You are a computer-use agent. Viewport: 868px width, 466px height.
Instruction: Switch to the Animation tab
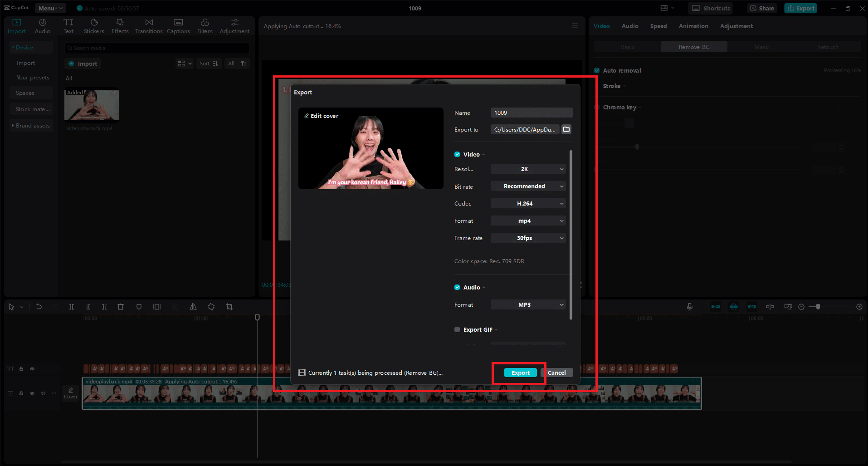pyautogui.click(x=693, y=26)
